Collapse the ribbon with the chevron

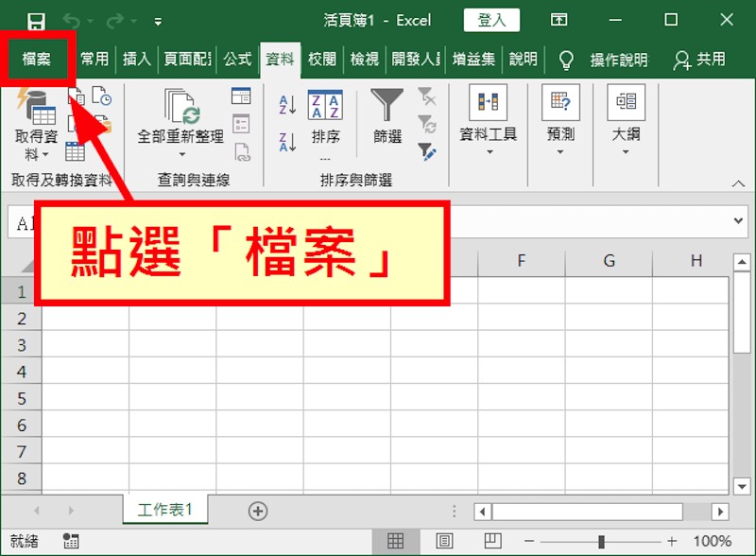pyautogui.click(x=738, y=182)
